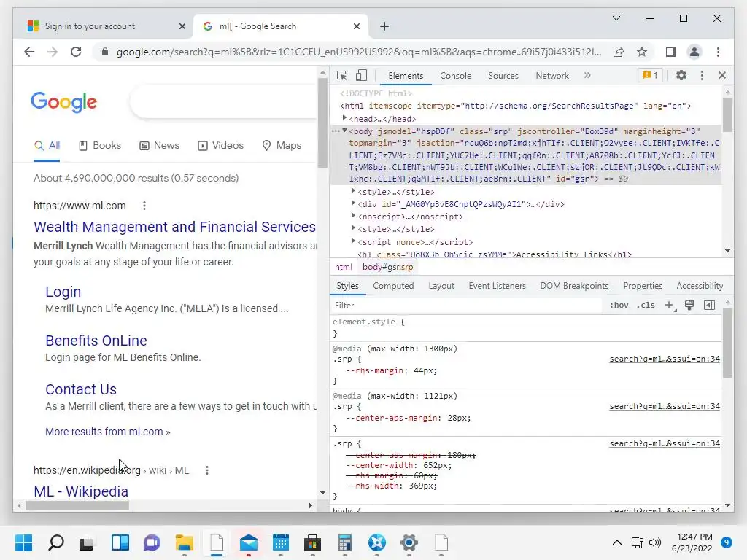The image size is (747, 560).
Task: Open the Layout tab
Action: pyautogui.click(x=441, y=286)
